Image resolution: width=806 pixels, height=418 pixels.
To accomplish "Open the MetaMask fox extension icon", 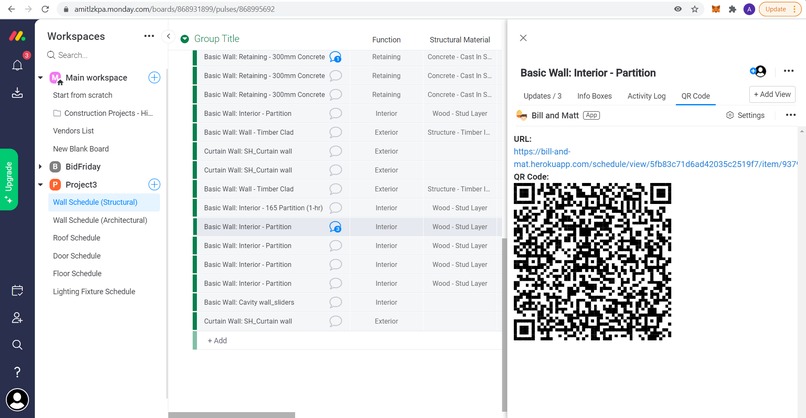I will click(x=716, y=9).
